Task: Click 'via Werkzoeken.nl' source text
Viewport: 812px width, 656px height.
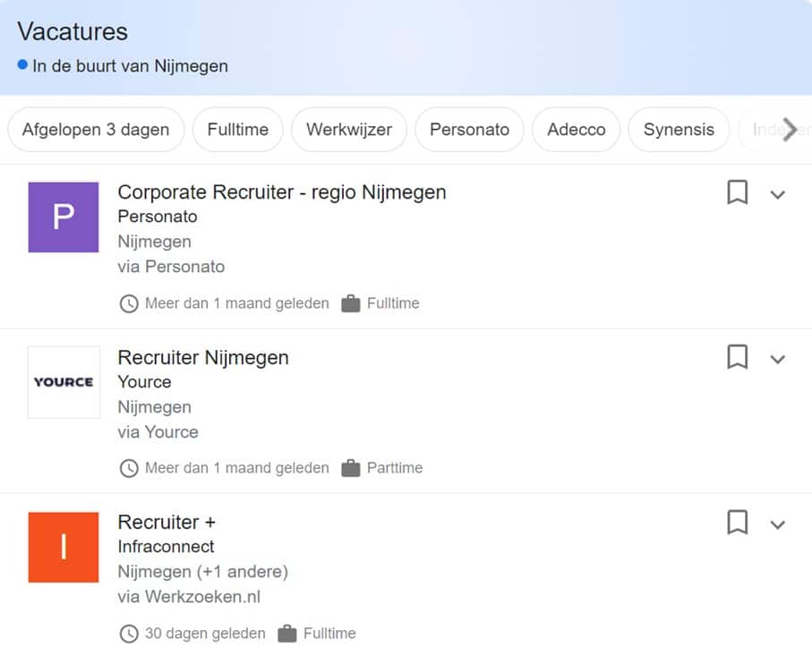Action: [x=189, y=596]
